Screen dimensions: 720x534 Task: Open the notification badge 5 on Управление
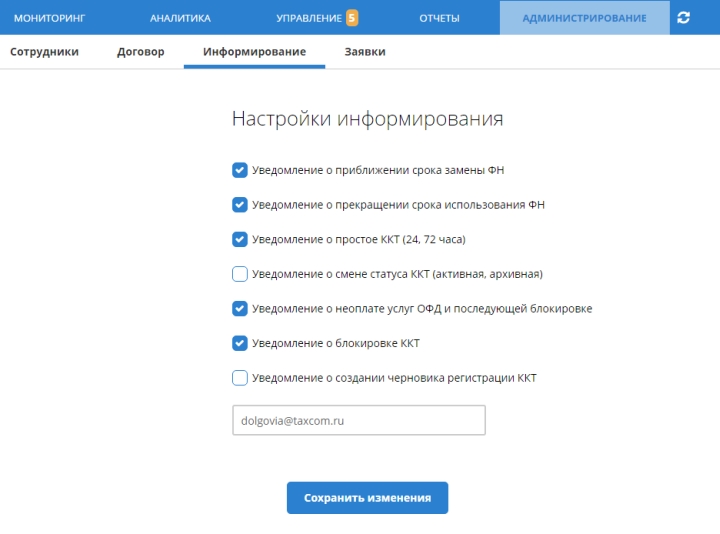(x=352, y=18)
